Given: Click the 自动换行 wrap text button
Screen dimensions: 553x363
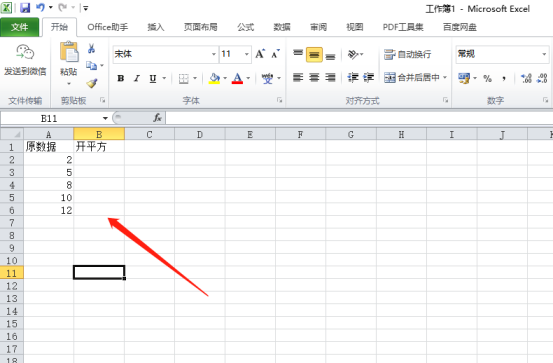Looking at the screenshot, I should 407,54.
